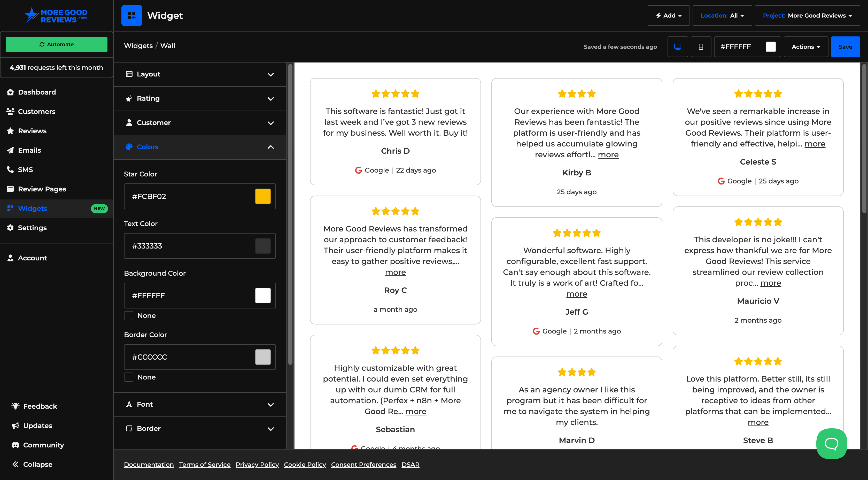The width and height of the screenshot is (868, 480).
Task: Open the Documentation footer link
Action: click(149, 464)
